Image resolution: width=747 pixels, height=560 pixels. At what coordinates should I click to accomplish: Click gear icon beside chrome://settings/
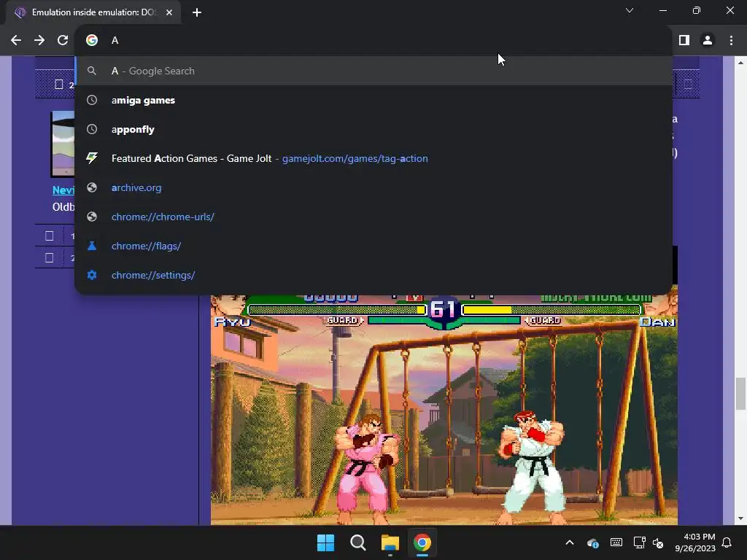tap(92, 275)
